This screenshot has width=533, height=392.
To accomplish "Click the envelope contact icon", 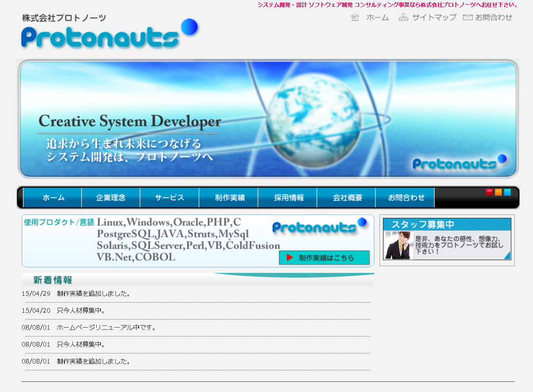I will (x=468, y=17).
